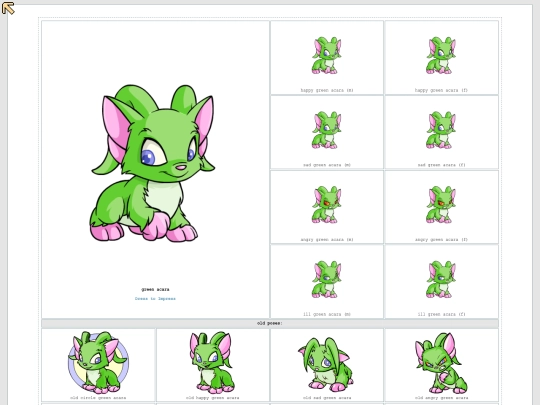The height and width of the screenshot is (405, 540).
Task: Click the 'angry green acara (m)' caption
Action: (327, 239)
